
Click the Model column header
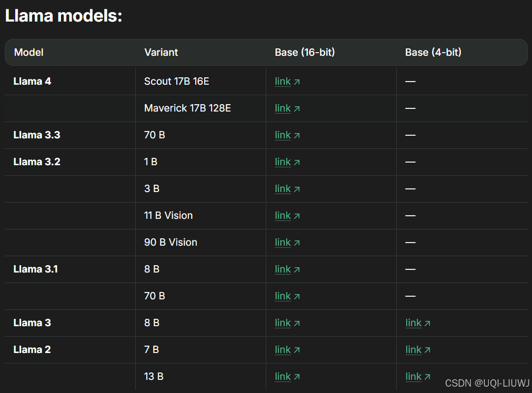[28, 52]
